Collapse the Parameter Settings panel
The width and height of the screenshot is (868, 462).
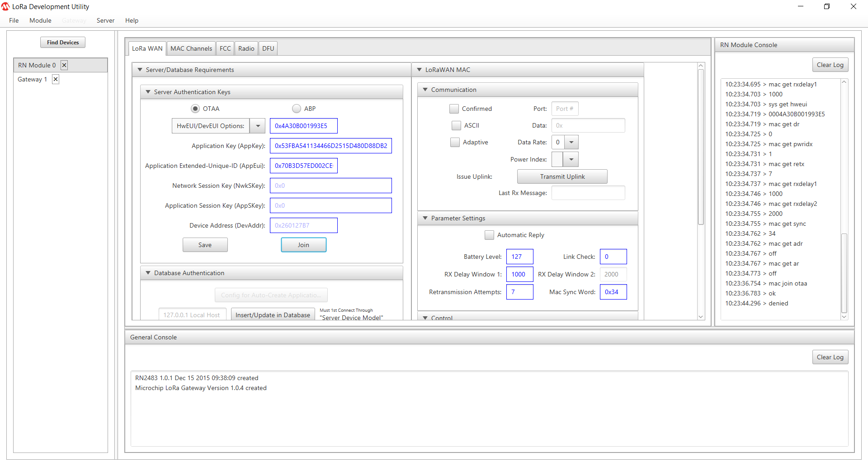(x=425, y=218)
